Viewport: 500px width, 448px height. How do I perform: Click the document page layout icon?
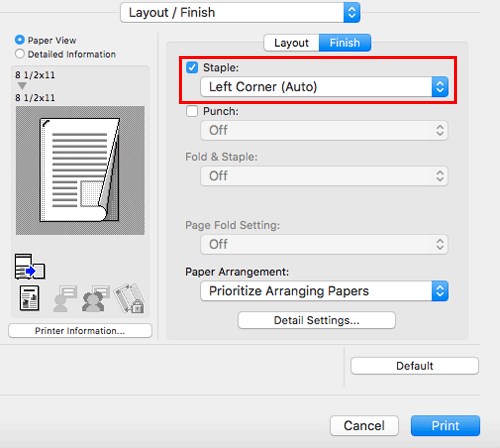pyautogui.click(x=29, y=298)
